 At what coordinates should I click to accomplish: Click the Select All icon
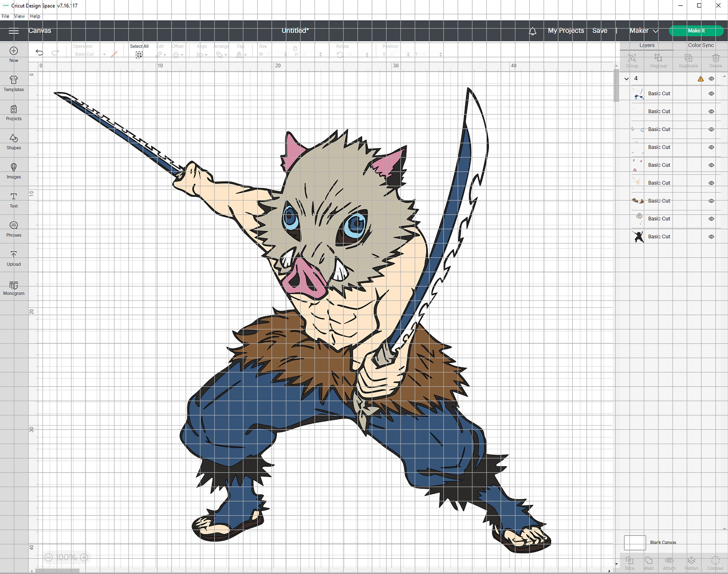tap(139, 55)
